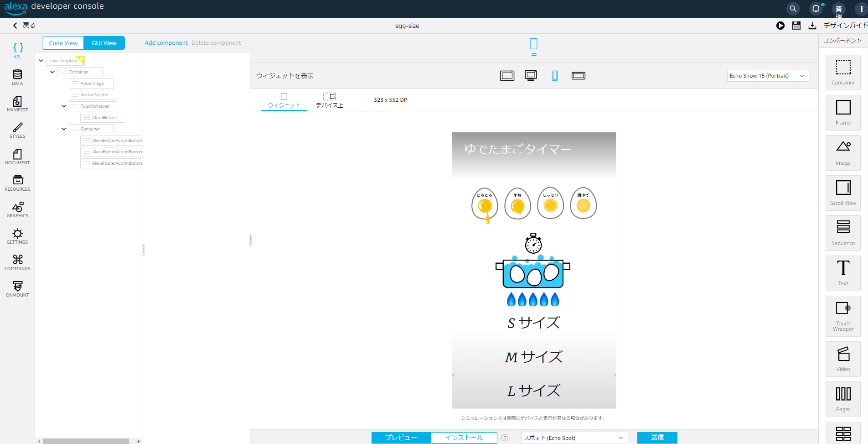The height and width of the screenshot is (444, 868).
Task: Open the スポット (Echo Spot) device dropdown
Action: coord(574,438)
